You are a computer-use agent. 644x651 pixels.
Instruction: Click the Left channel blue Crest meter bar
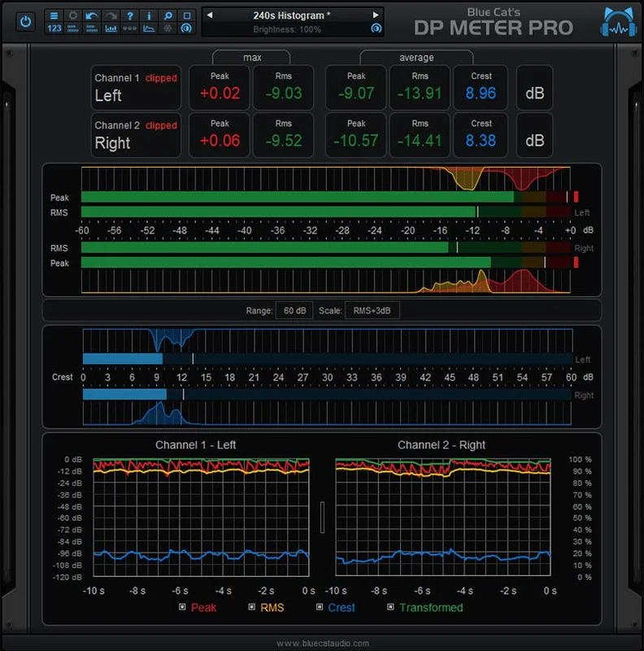tap(123, 359)
